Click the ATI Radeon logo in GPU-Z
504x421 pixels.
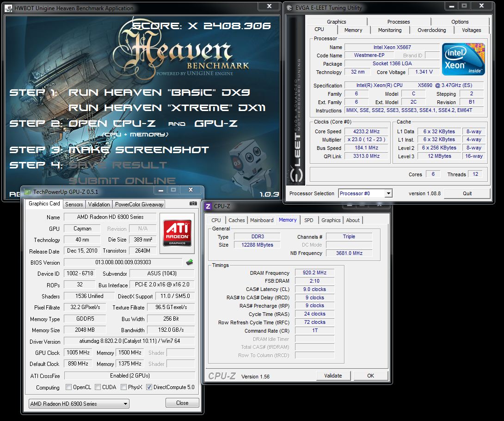coord(177,233)
